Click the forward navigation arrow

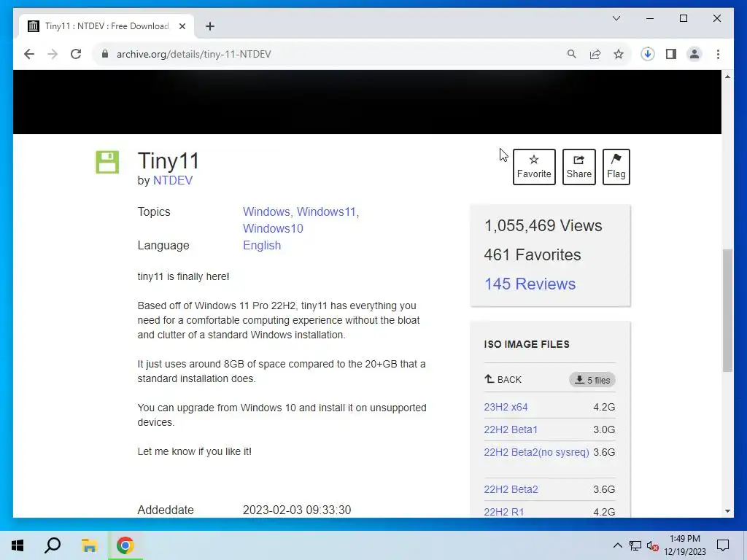(53, 54)
